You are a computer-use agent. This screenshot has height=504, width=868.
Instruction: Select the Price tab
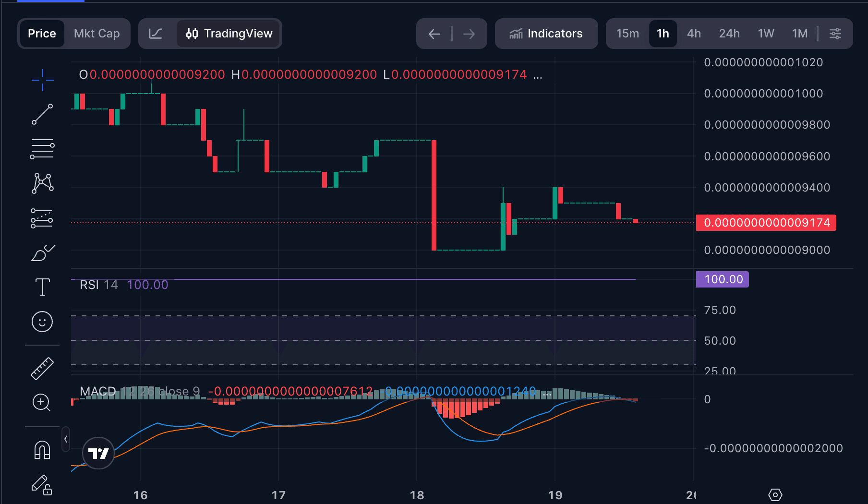pyautogui.click(x=42, y=34)
